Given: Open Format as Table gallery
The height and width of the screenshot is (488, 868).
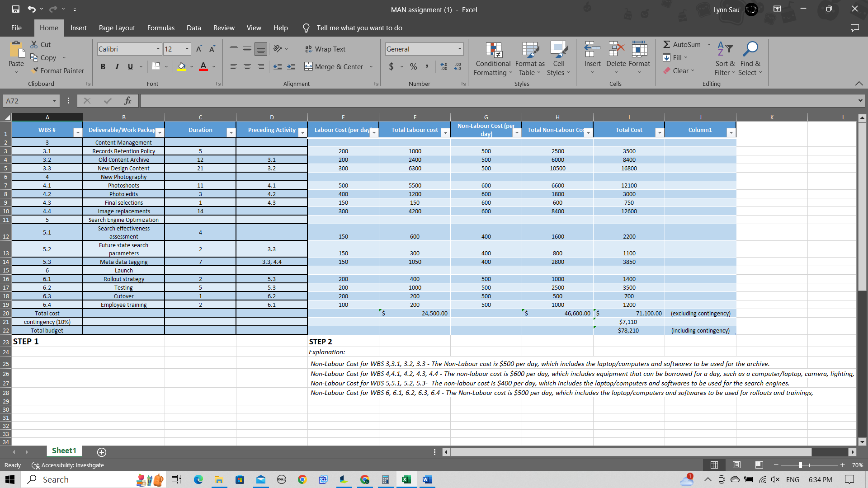Looking at the screenshot, I should tap(530, 59).
